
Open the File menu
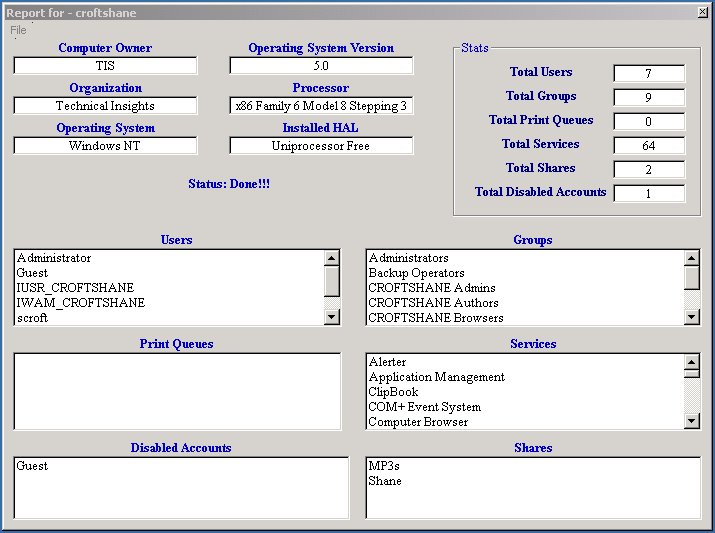point(18,30)
